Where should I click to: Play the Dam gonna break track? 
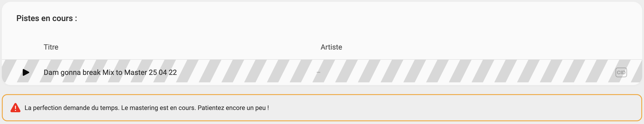coord(26,72)
